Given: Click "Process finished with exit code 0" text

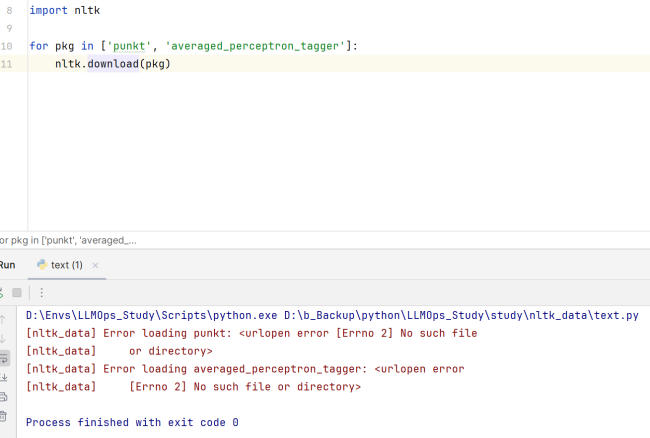Looking at the screenshot, I should click(x=132, y=422).
